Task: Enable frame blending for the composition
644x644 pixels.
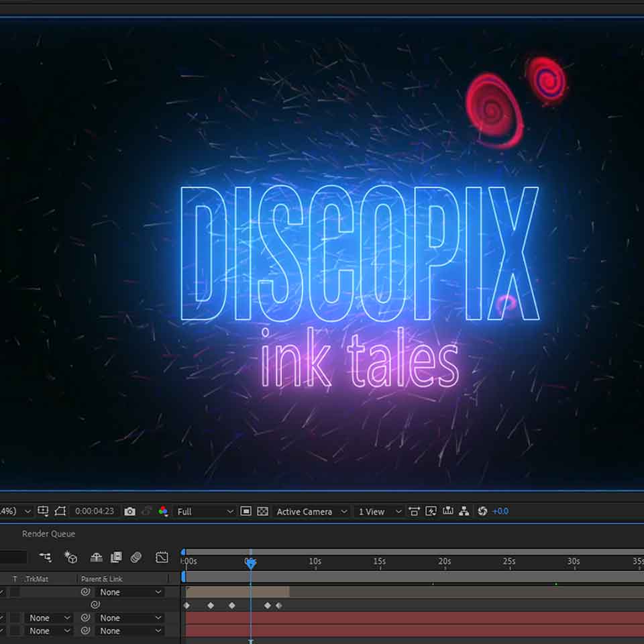Action: 116,557
